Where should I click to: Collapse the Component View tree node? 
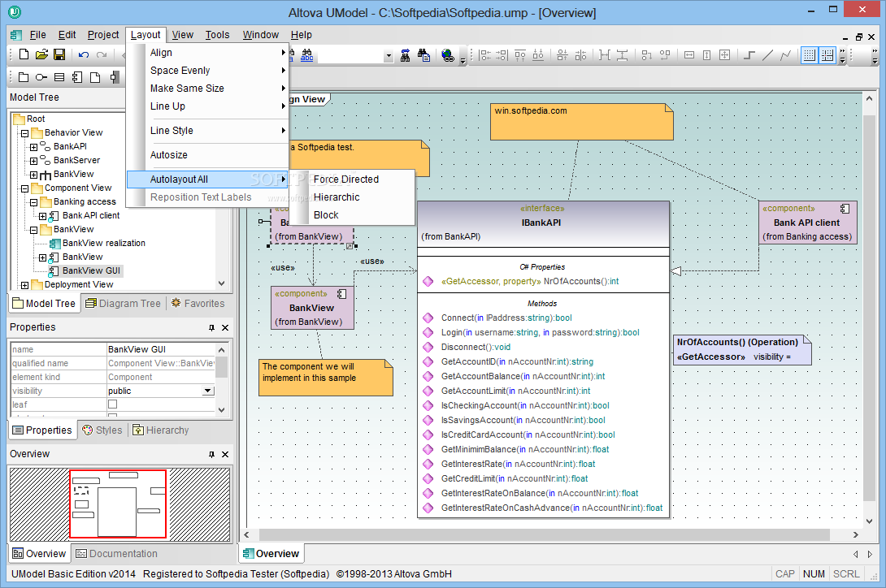pos(25,188)
